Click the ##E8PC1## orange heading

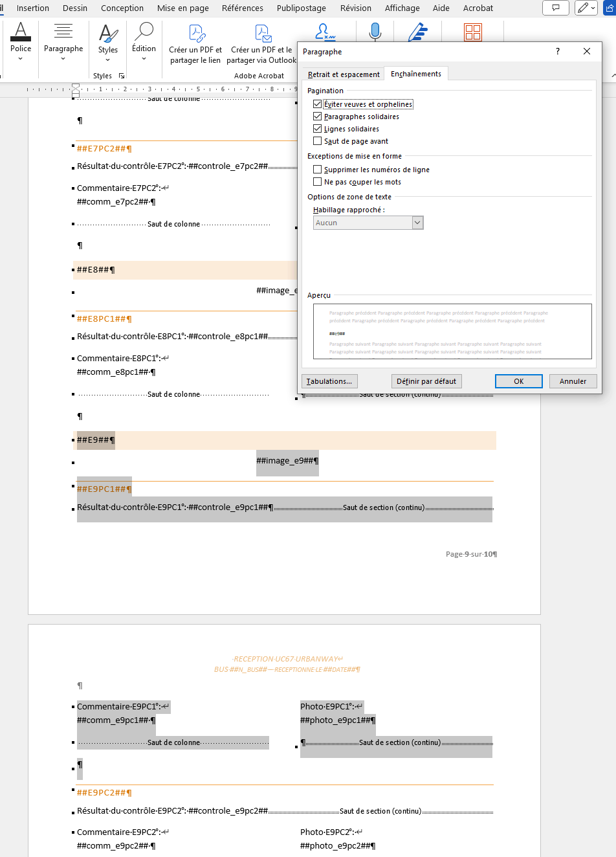(x=104, y=319)
